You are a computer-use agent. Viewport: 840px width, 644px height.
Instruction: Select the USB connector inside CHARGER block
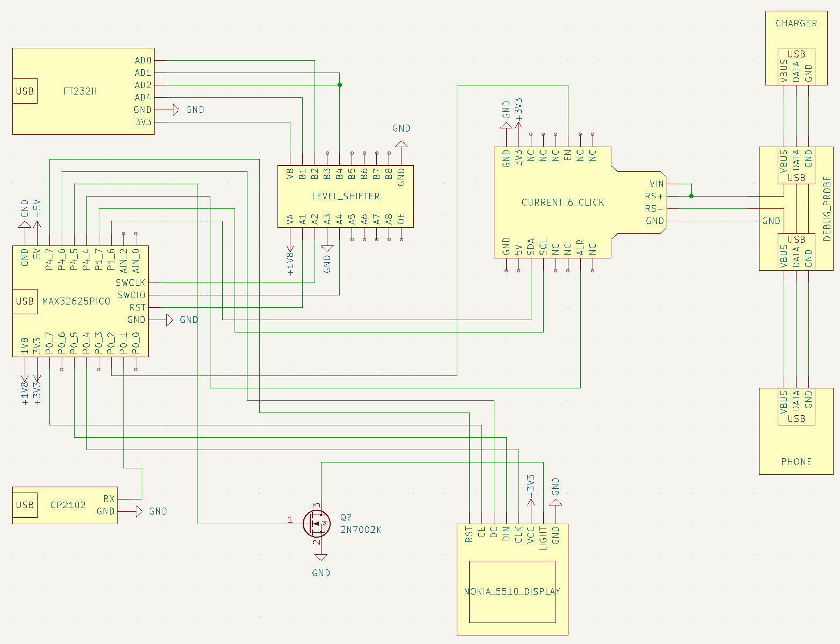pyautogui.click(x=797, y=67)
